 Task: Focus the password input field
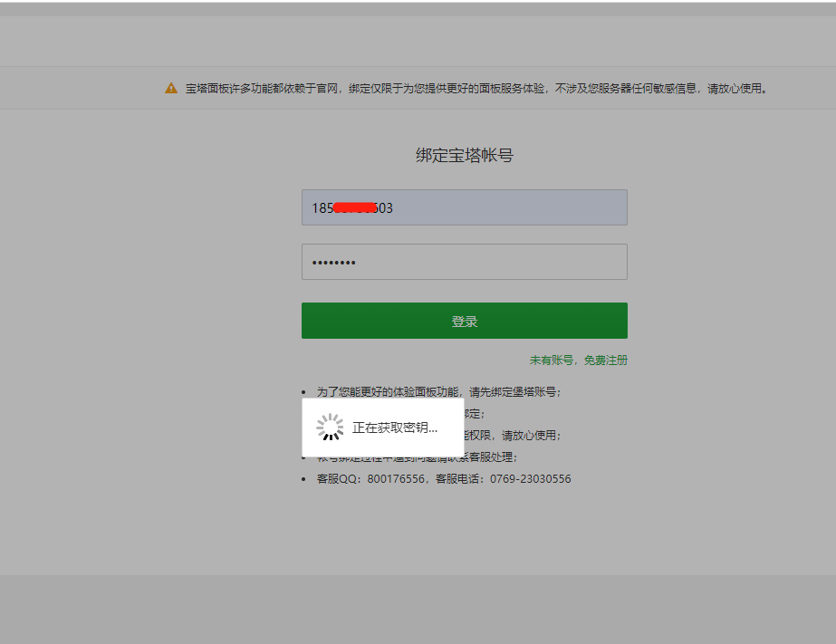[x=465, y=262]
